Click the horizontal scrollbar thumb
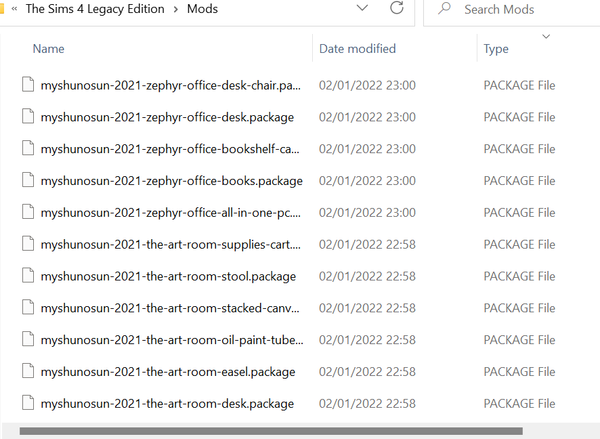The image size is (600, 439). [x=271, y=431]
